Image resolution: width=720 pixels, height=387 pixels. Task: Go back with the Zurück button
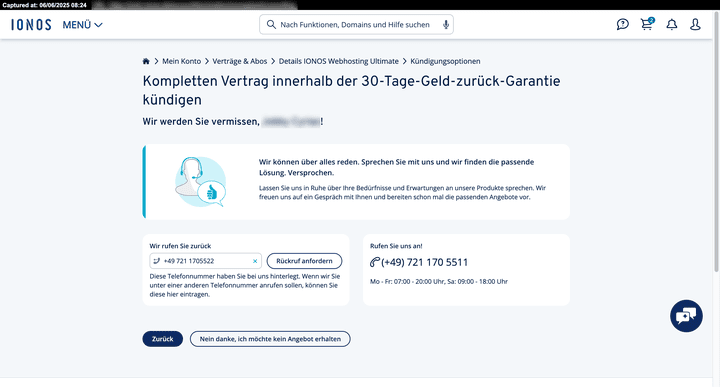163,339
